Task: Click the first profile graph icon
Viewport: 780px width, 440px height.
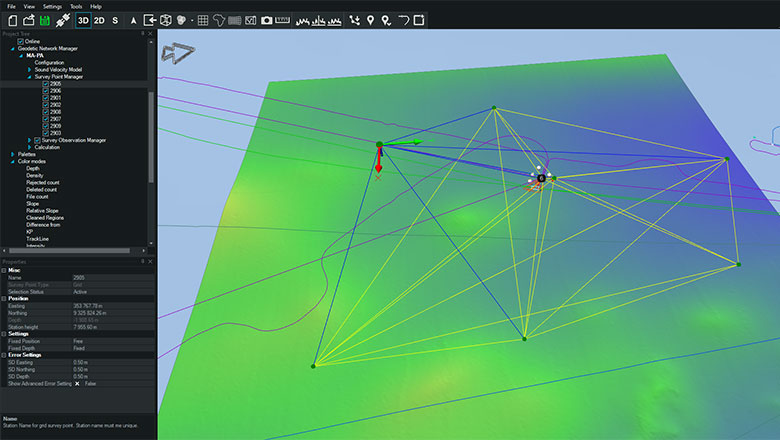Action: 302,21
